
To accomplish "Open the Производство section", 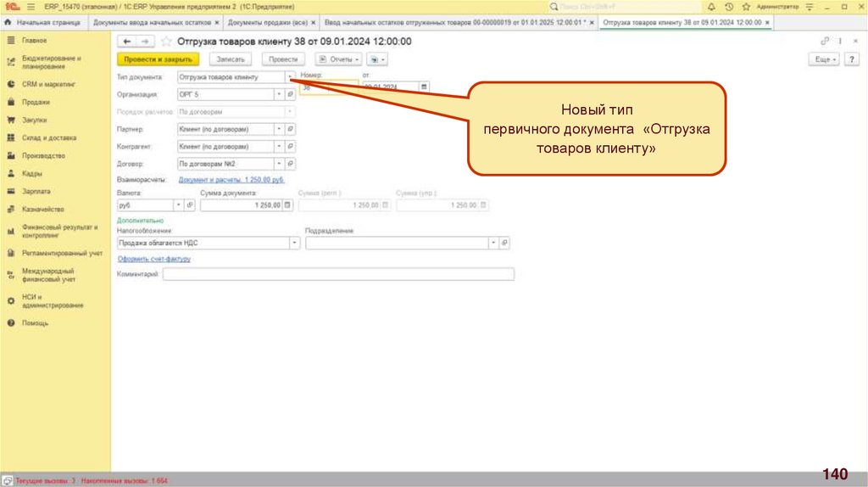I will pyautogui.click(x=43, y=155).
